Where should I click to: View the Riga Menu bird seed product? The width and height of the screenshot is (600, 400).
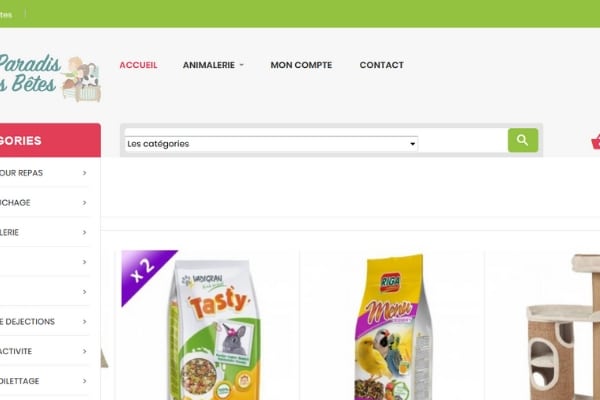coord(393,328)
